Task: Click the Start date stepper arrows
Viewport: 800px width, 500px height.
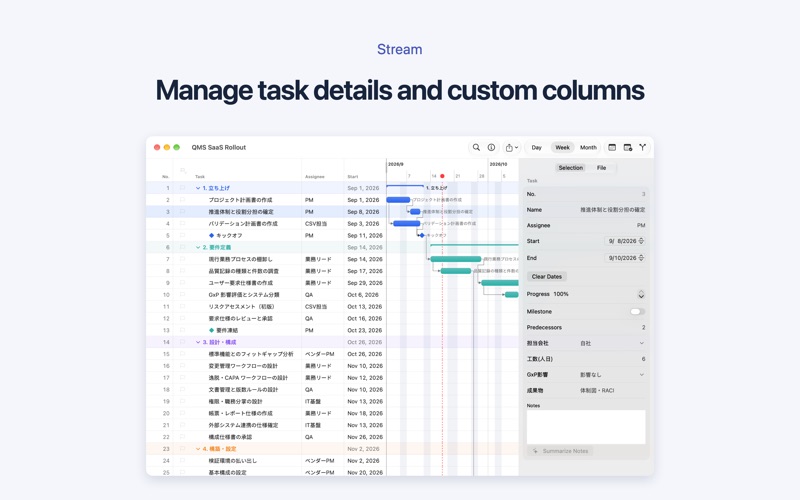Action: [x=641, y=241]
